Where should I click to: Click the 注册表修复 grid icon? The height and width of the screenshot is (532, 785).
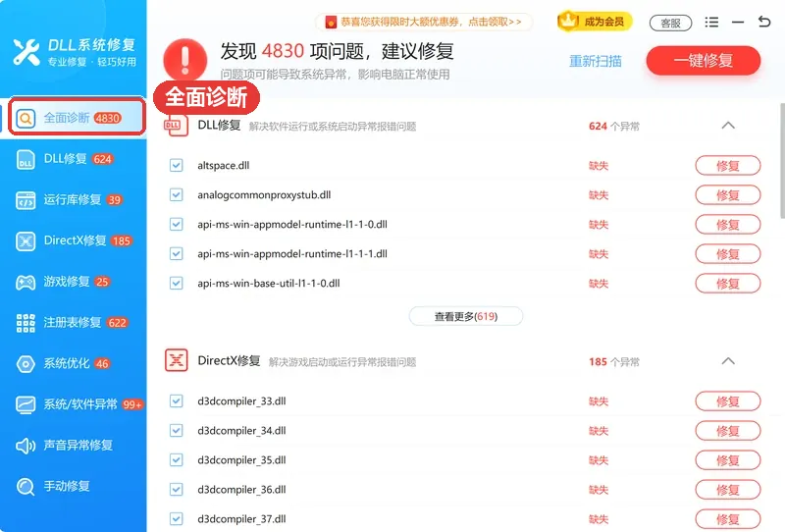26,323
